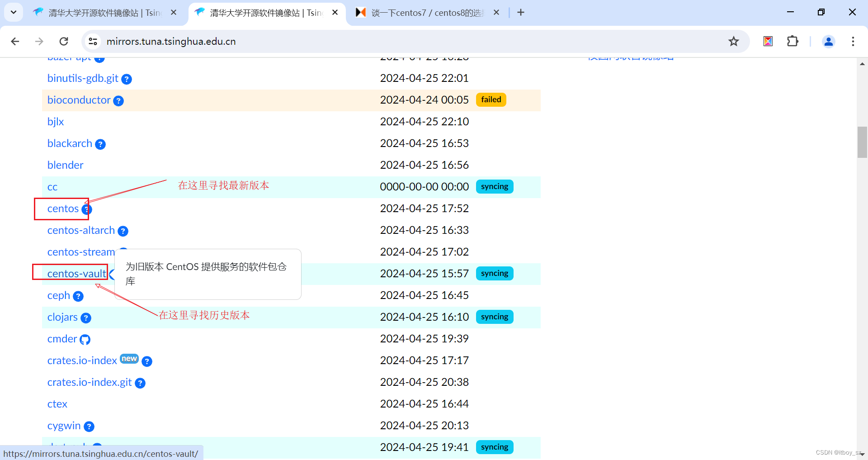Open a new browser tab
Viewport: 868px width, 460px height.
[521, 13]
